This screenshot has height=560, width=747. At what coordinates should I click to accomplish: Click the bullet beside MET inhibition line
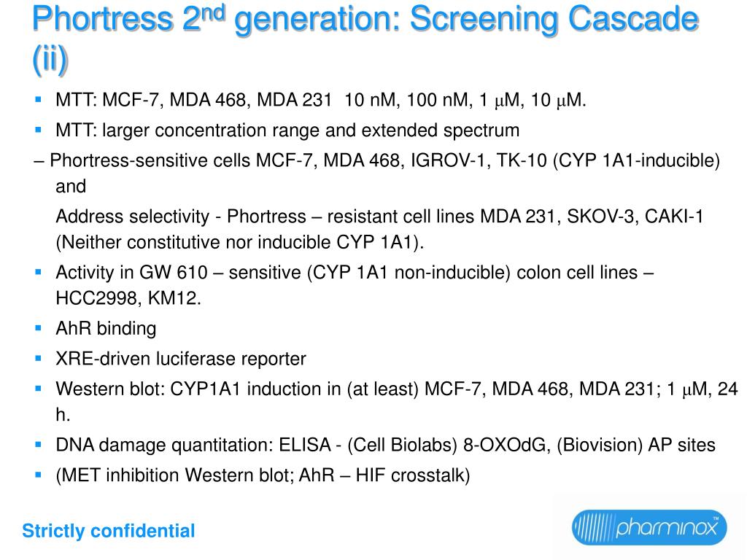[39, 475]
